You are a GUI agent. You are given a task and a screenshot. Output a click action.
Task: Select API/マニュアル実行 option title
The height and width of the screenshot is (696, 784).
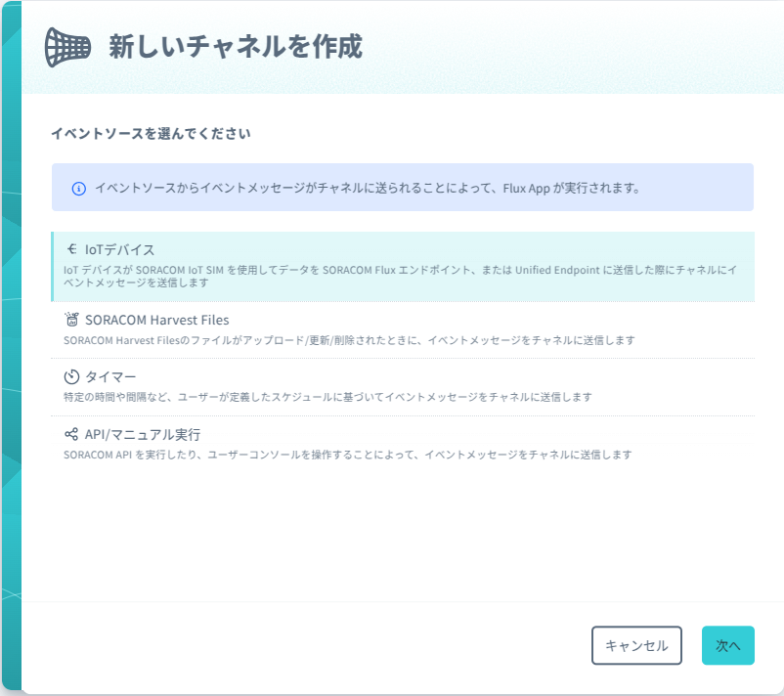point(143,434)
